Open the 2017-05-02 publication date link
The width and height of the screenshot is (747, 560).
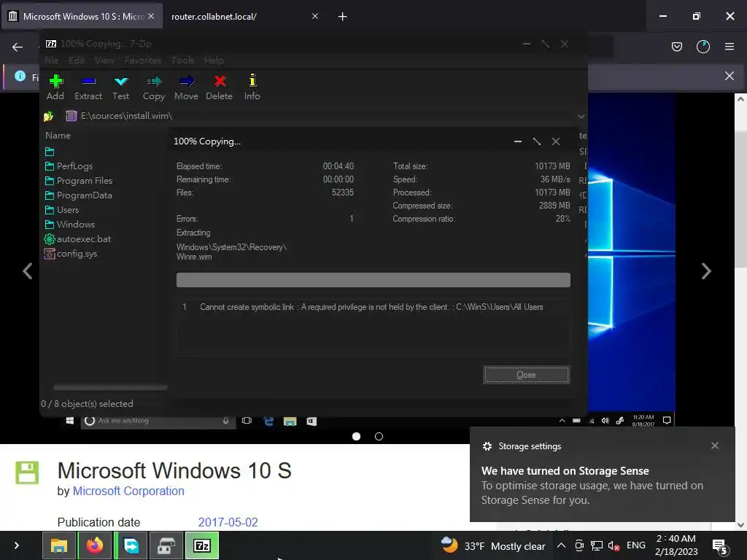[228, 522]
